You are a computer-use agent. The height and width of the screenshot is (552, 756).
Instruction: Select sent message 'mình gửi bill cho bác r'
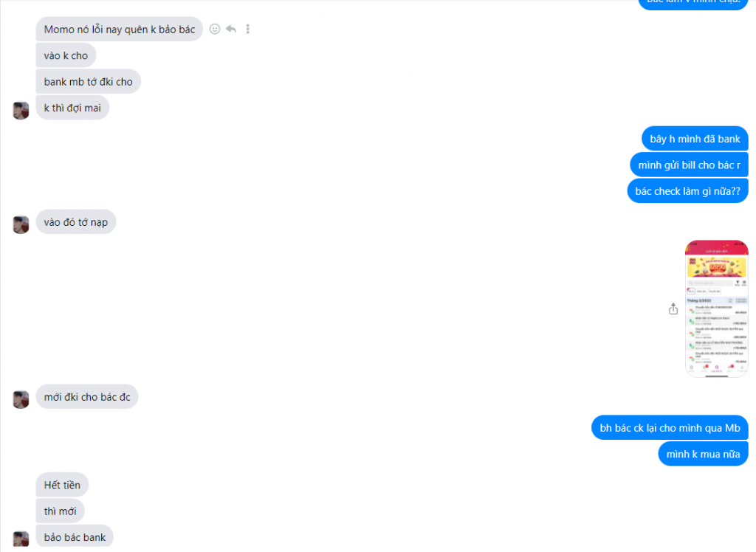(689, 165)
